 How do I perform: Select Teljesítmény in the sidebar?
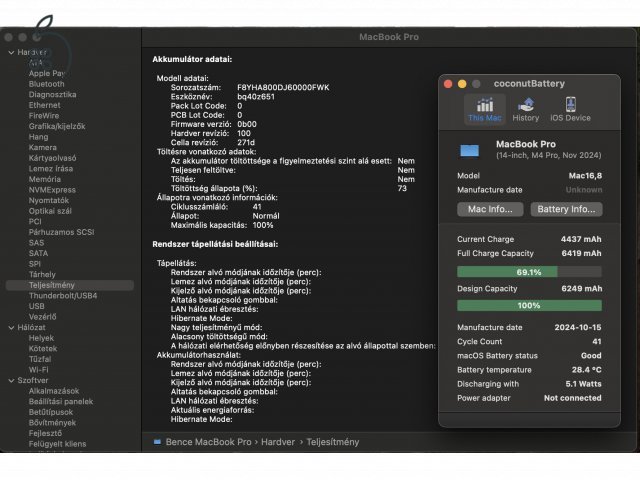click(70, 285)
